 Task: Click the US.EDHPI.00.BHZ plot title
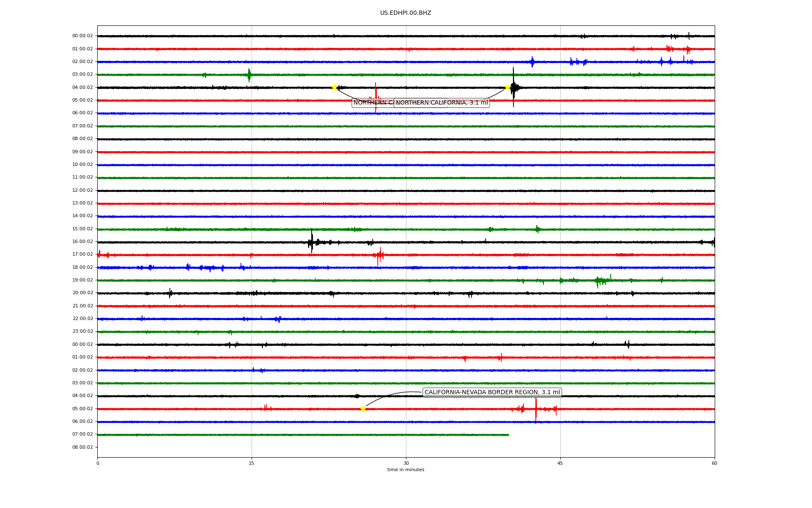coord(406,13)
